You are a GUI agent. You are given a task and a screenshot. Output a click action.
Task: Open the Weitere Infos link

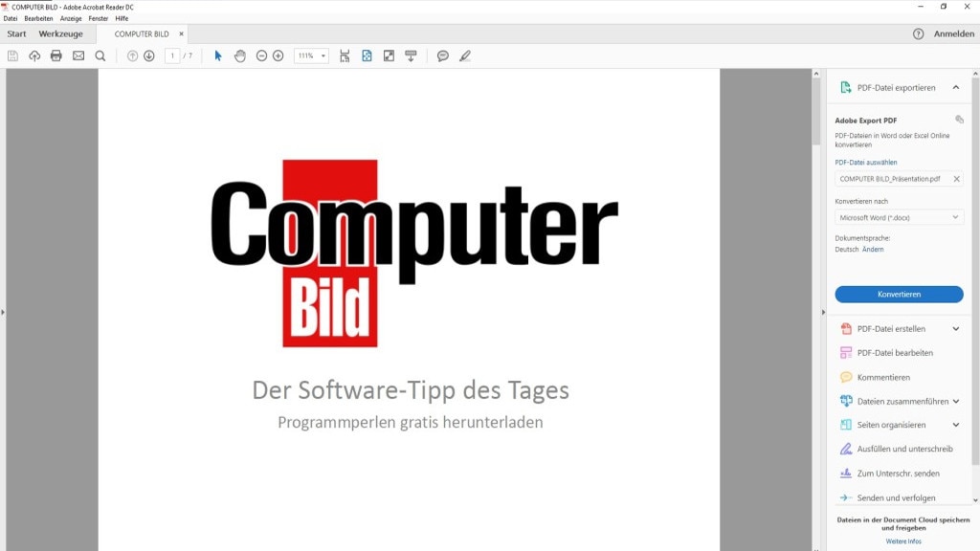click(x=903, y=541)
